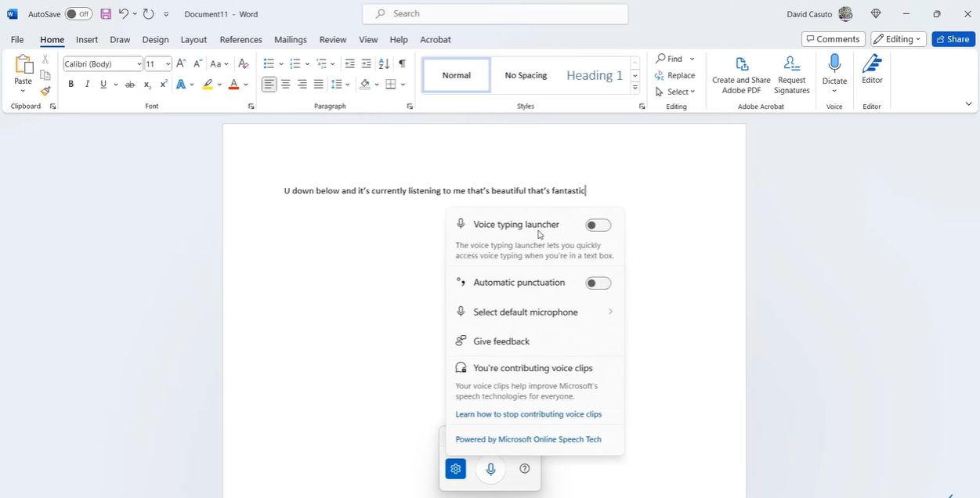
Task: Open the Editor pane
Action: point(872,69)
